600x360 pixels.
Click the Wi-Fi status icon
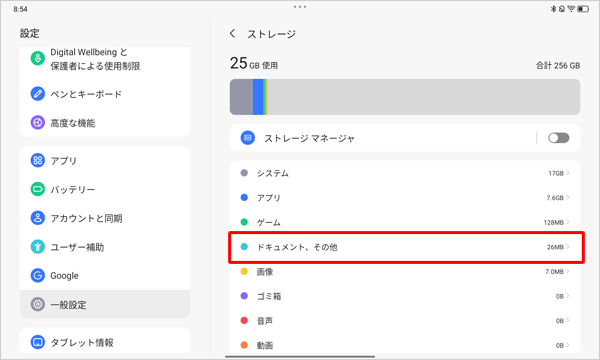(571, 9)
